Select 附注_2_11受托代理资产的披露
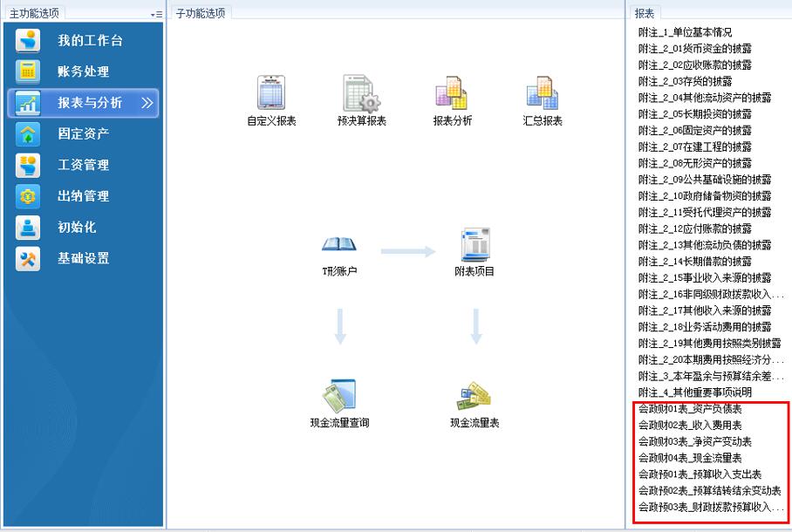The width and height of the screenshot is (792, 532). click(x=705, y=212)
